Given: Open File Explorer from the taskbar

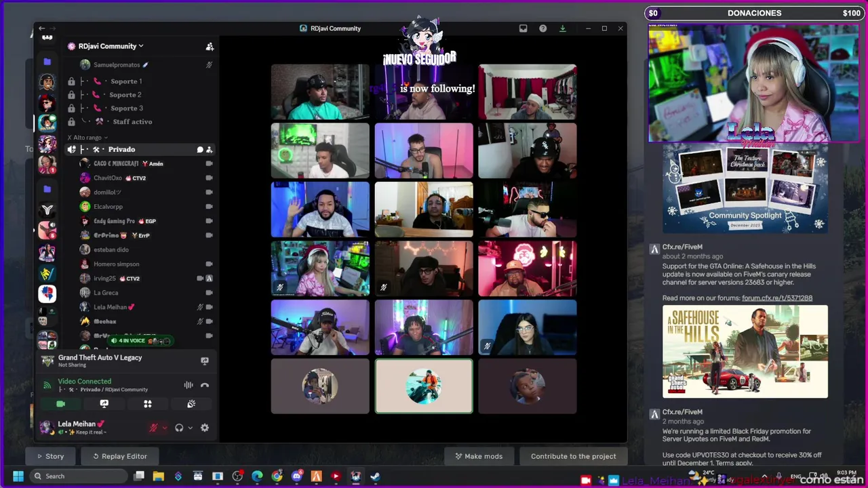Looking at the screenshot, I should (x=158, y=476).
